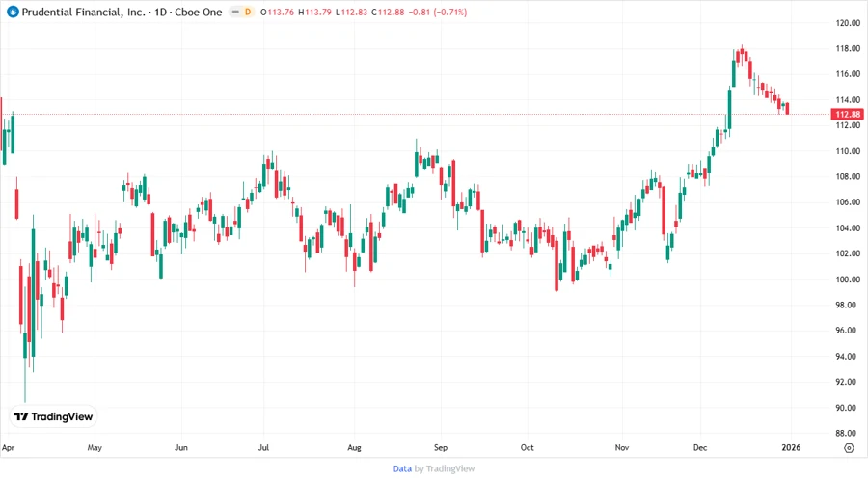
Task: Click the 106.00 price scale label
Action: 848,202
